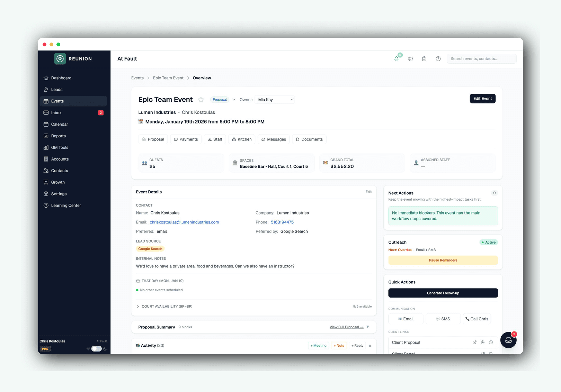Click the Learning Center help icon
Viewport: 561px width, 392px height.
tap(46, 206)
